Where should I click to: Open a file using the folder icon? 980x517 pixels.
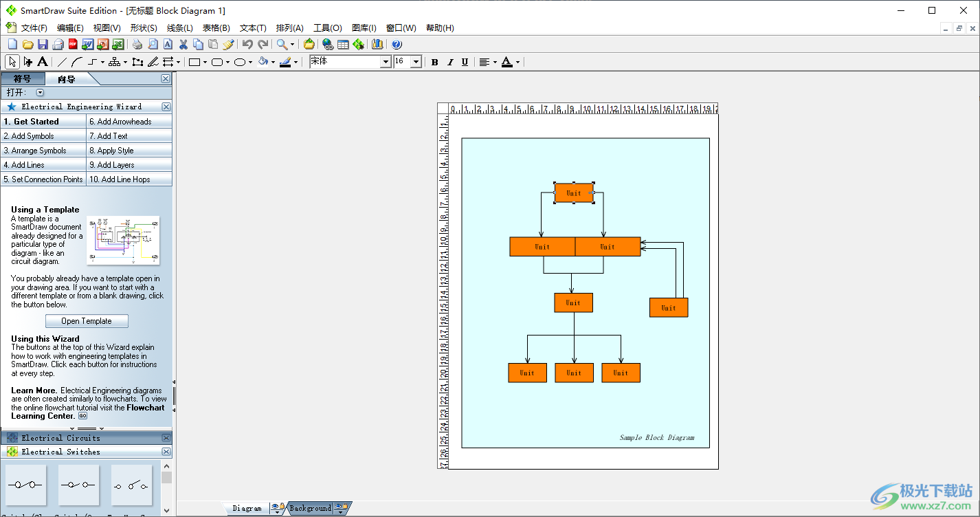(x=27, y=44)
